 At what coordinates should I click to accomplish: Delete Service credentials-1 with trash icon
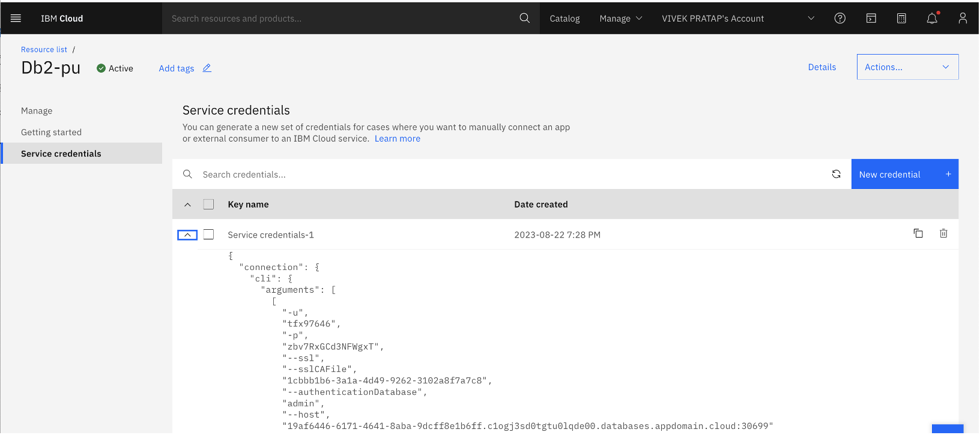(x=943, y=233)
